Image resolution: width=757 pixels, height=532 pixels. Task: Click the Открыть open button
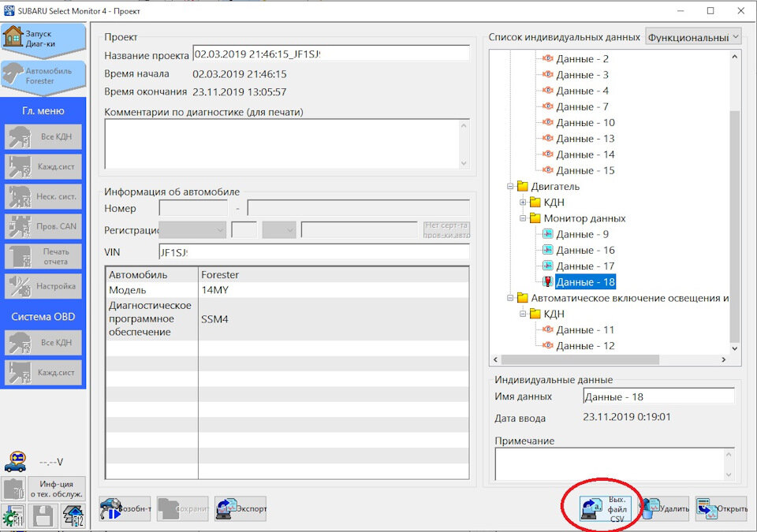click(722, 509)
